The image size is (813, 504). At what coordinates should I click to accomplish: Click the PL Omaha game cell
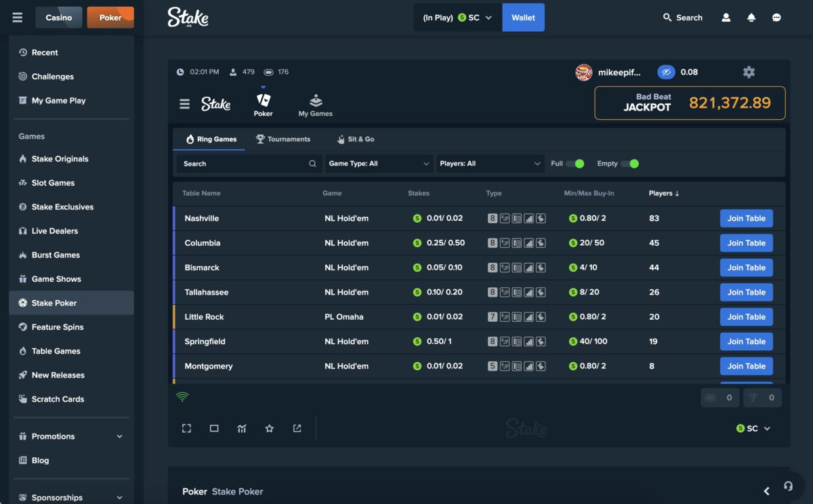343,316
